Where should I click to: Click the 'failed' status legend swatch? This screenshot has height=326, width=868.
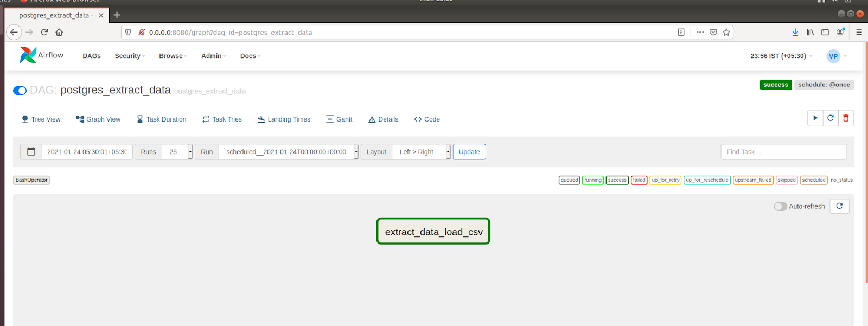click(639, 180)
